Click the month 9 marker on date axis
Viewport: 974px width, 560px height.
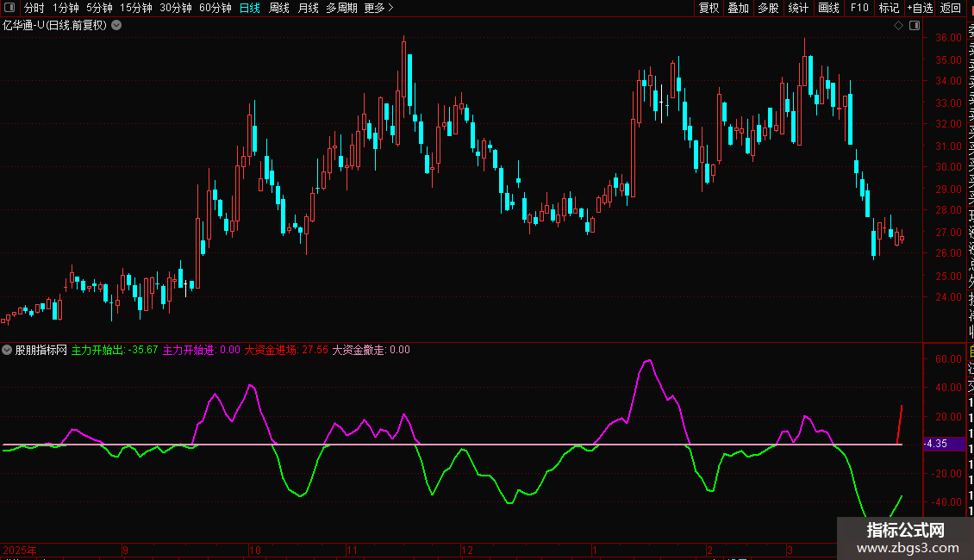(x=125, y=550)
